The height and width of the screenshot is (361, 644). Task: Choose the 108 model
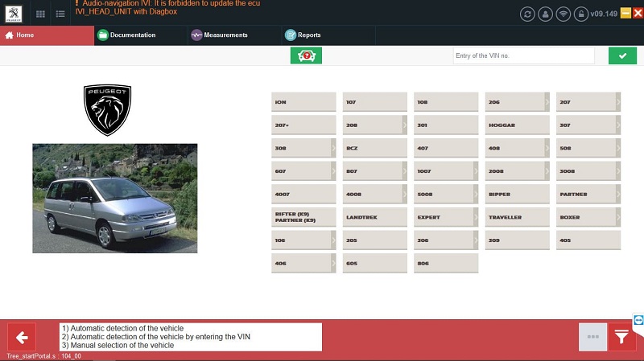point(446,102)
